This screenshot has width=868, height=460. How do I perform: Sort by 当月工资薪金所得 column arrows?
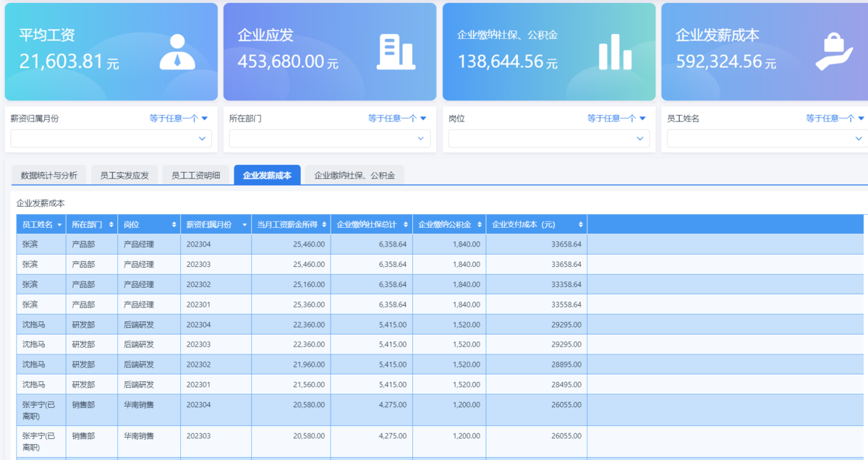pos(325,225)
